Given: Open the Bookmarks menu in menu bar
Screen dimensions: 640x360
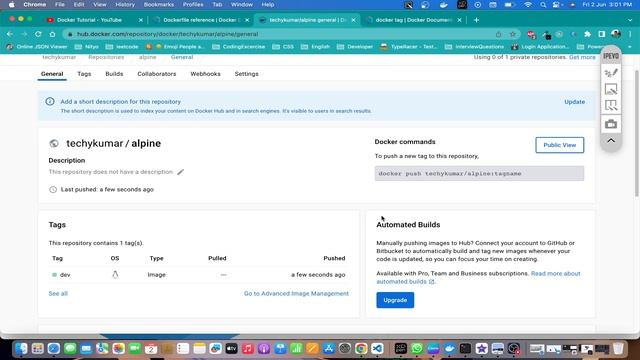Looking at the screenshot, I should 158,5.
